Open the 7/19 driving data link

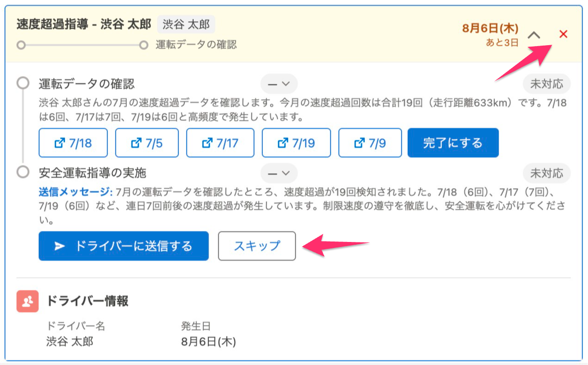click(296, 143)
